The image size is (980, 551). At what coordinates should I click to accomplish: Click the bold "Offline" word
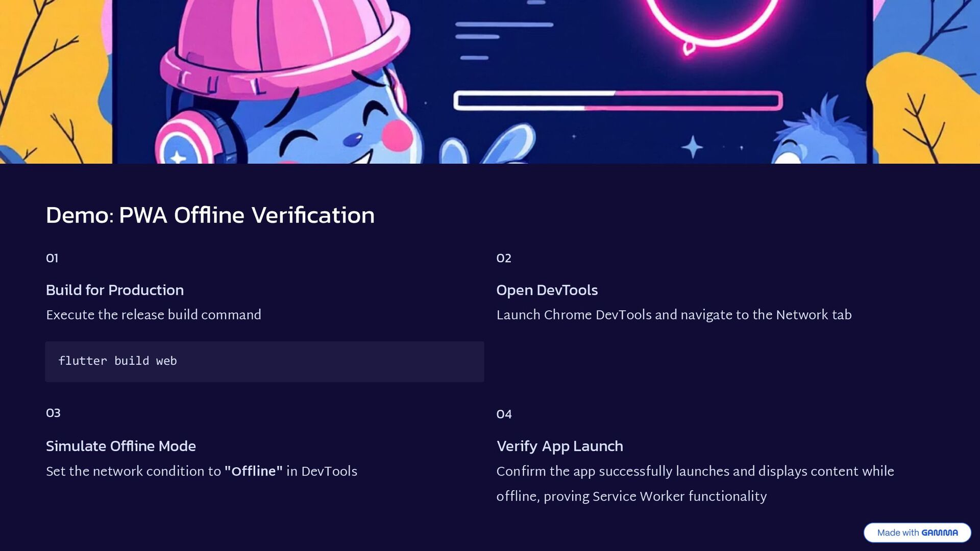[253, 471]
